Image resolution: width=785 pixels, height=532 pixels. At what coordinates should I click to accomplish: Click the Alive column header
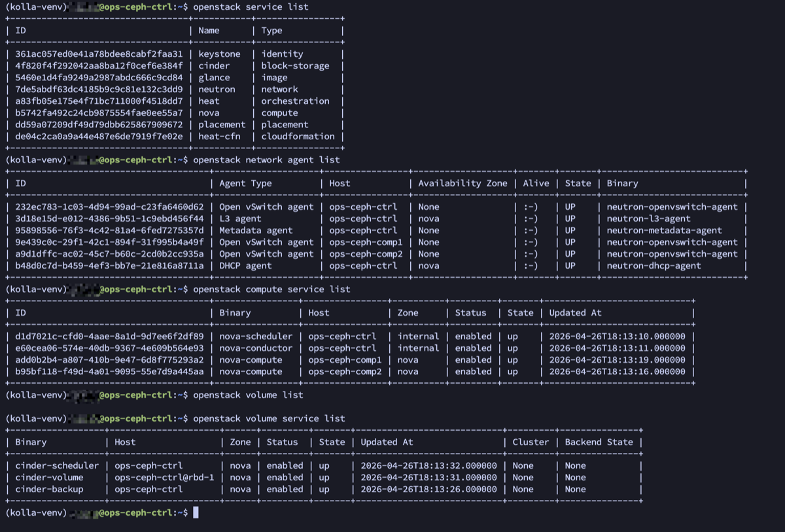tap(536, 184)
